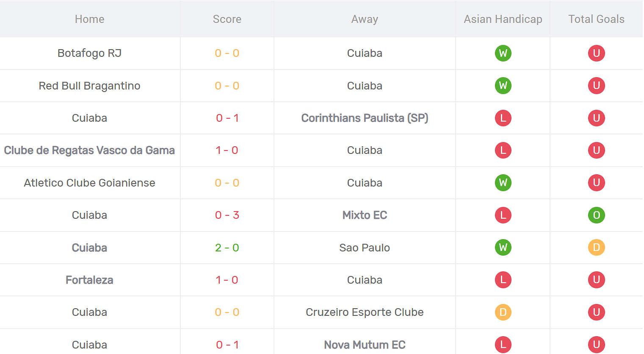Click the red L handicap badge in Fortaleza row
Screen dimensions: 644x354
coord(503,280)
